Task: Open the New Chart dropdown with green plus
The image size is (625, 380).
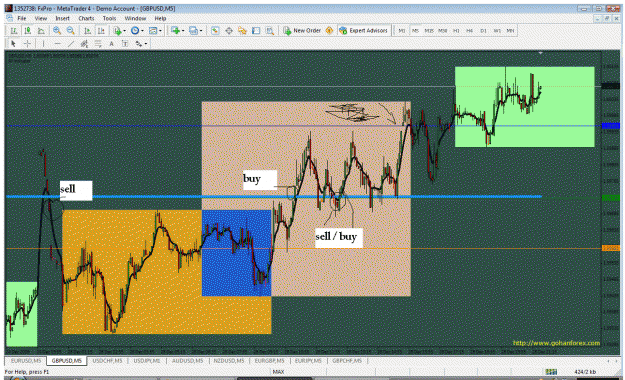Action: [177, 31]
